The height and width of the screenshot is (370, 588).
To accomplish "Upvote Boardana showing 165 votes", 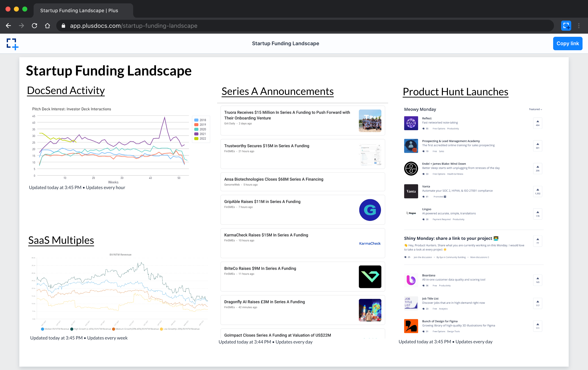I will (537, 280).
